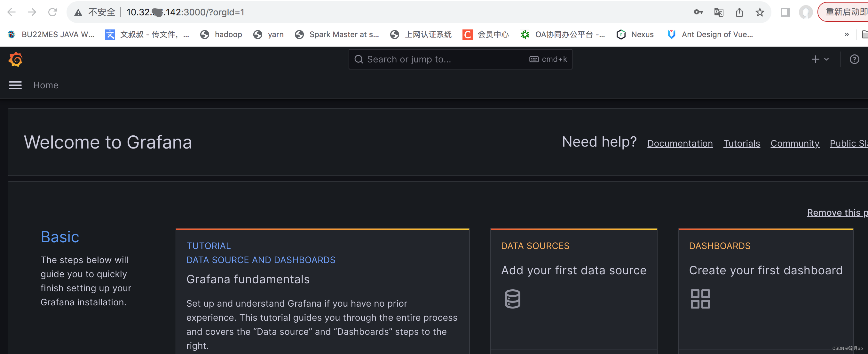868x354 pixels.
Task: Click the browser forward arrow
Action: point(32,12)
